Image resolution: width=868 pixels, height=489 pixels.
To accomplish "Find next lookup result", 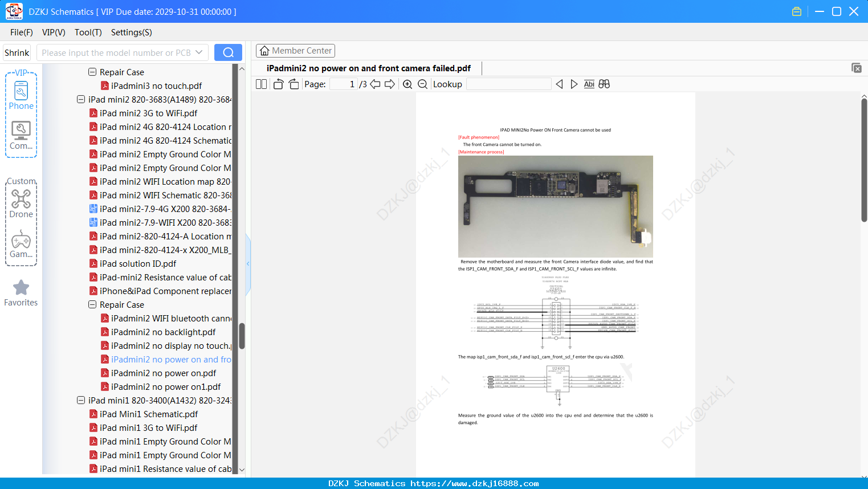I will (x=574, y=84).
